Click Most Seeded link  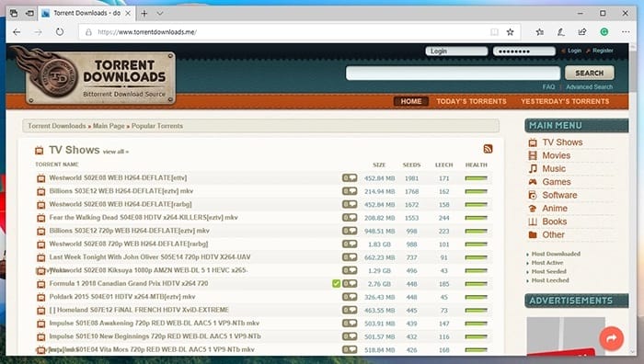click(548, 272)
